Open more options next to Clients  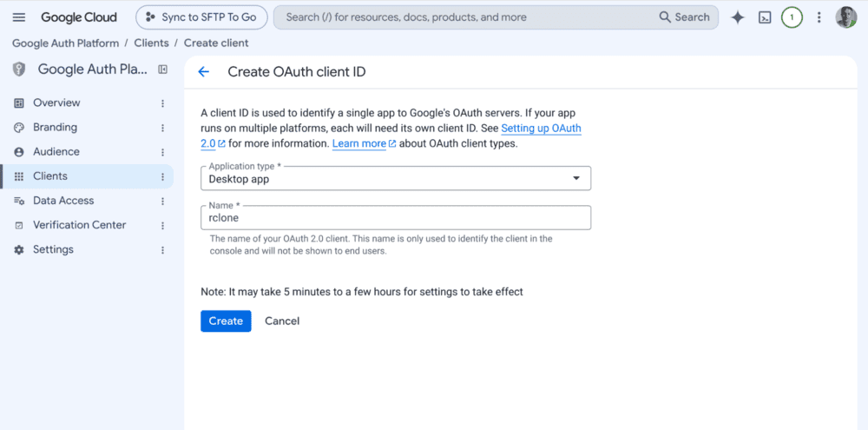163,176
